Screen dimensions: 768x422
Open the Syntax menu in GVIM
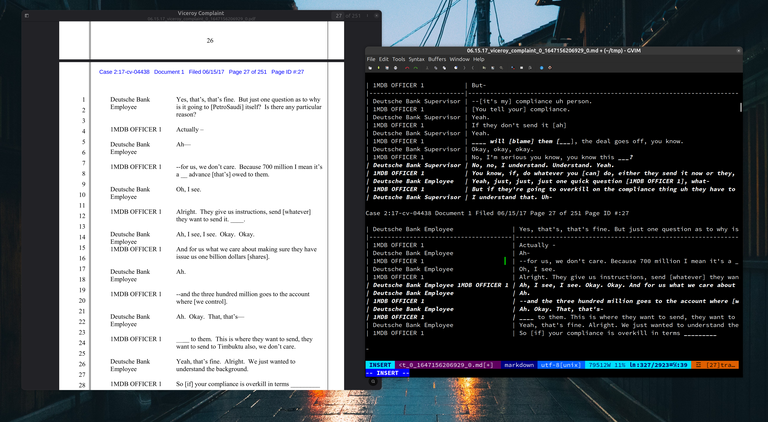pyautogui.click(x=416, y=59)
